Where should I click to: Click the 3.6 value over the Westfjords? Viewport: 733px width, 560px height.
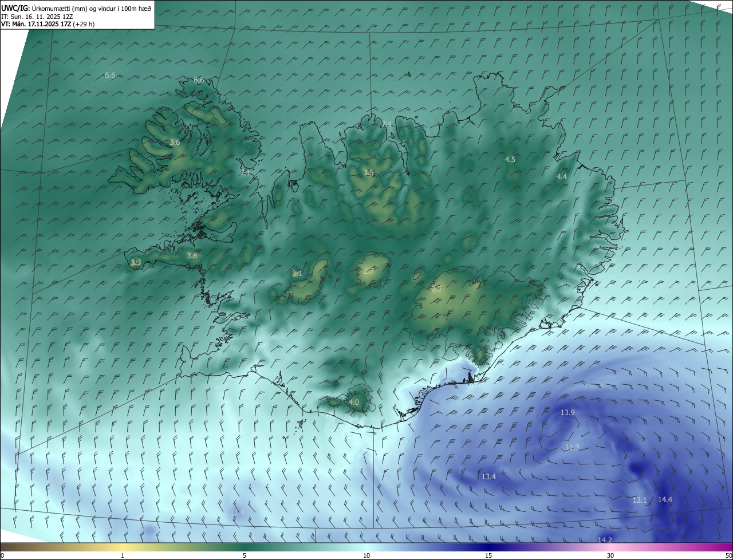tap(175, 142)
